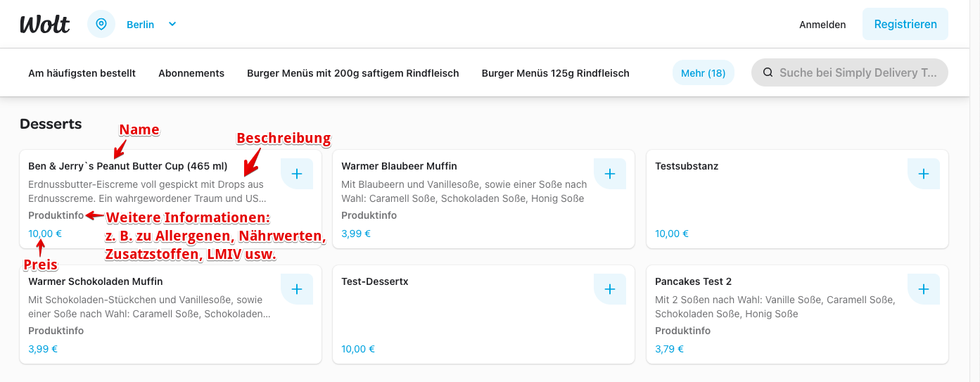Add Ben & Jerry's Peanut Butter Cup with plus icon

click(297, 174)
